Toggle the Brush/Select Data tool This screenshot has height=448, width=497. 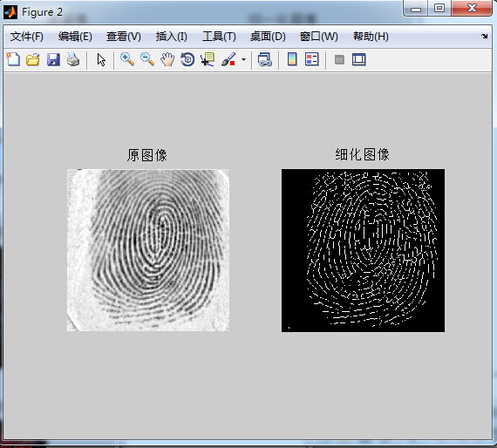coord(228,59)
